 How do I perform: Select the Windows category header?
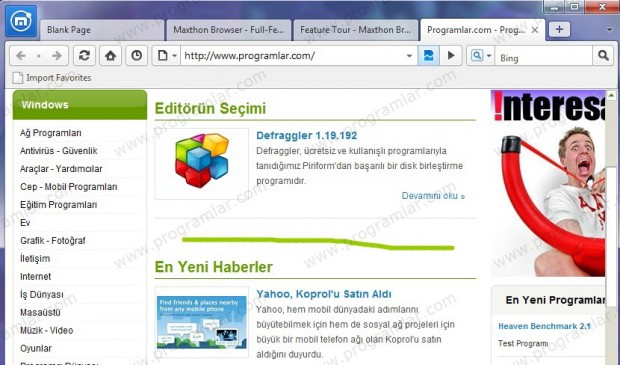click(x=79, y=105)
